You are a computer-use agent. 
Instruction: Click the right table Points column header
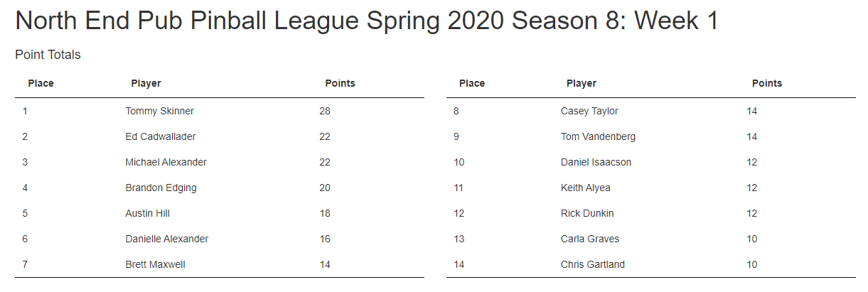(766, 83)
